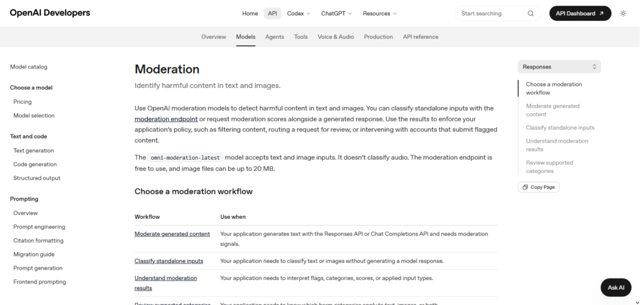644x305 pixels.
Task: Click the search magnifier icon
Action: click(x=531, y=14)
